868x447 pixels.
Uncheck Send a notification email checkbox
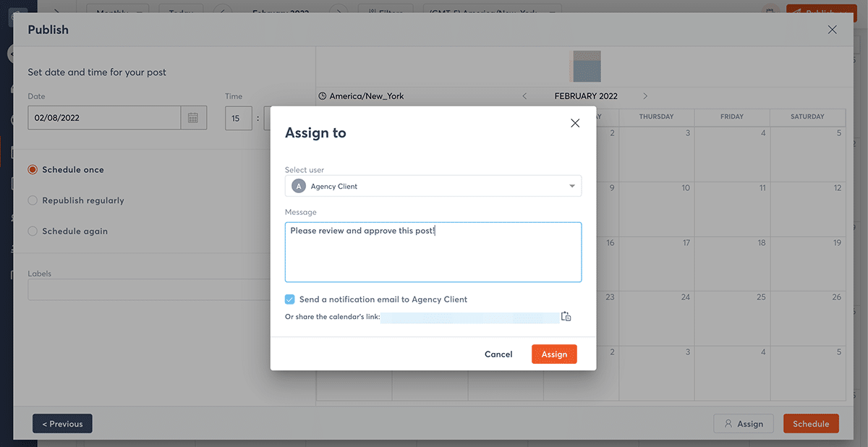click(290, 299)
